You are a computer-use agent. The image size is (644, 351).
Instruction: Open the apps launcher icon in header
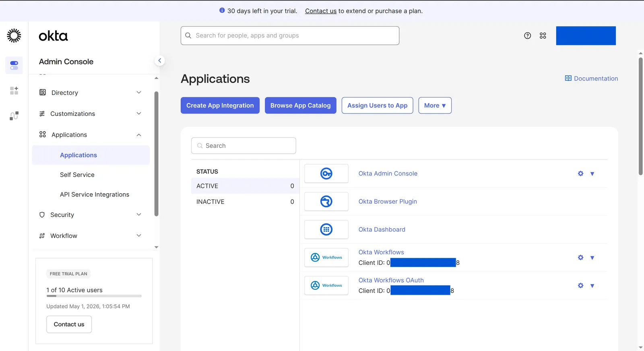tap(543, 36)
